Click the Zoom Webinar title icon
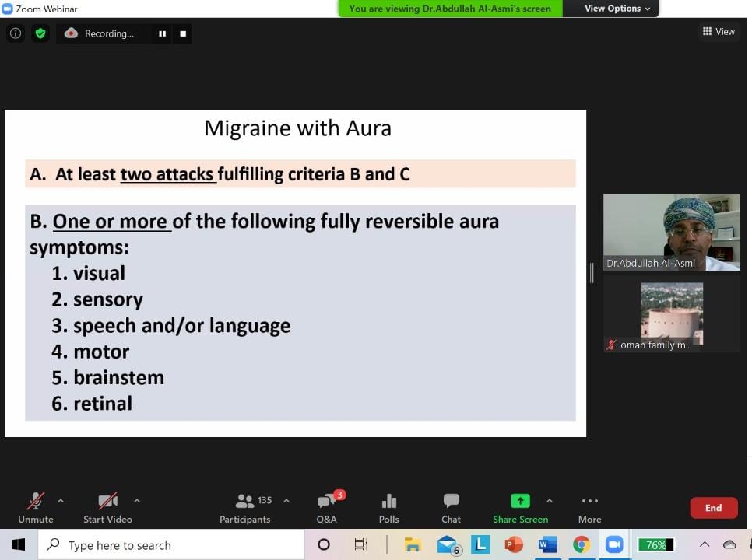 7,9
